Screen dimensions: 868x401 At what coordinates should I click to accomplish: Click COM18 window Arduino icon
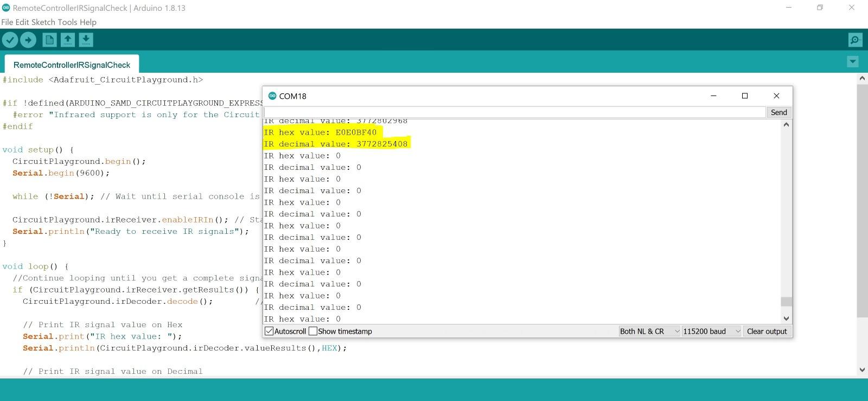tap(272, 96)
